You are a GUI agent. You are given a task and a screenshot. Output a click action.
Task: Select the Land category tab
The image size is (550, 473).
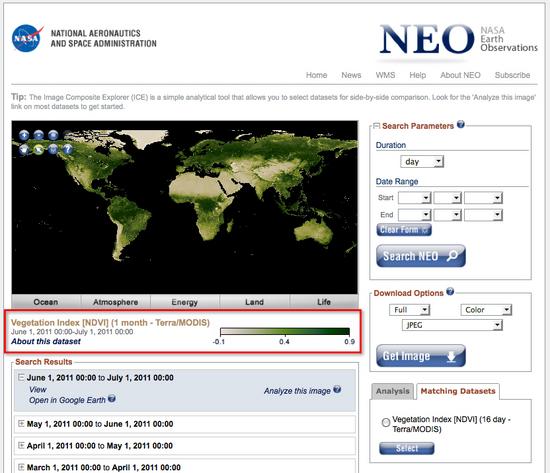click(254, 302)
